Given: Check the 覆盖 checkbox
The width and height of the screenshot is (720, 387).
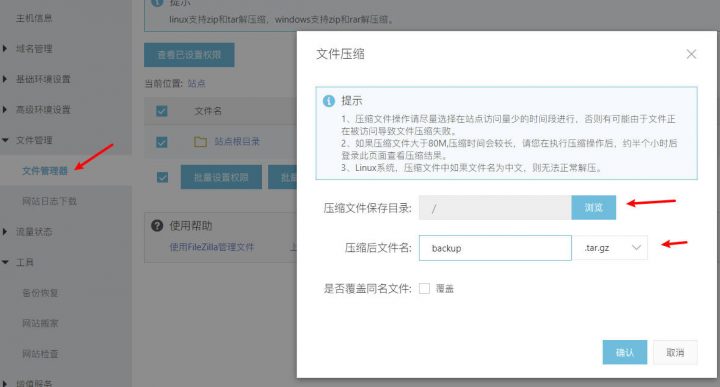Looking at the screenshot, I should click(x=424, y=288).
